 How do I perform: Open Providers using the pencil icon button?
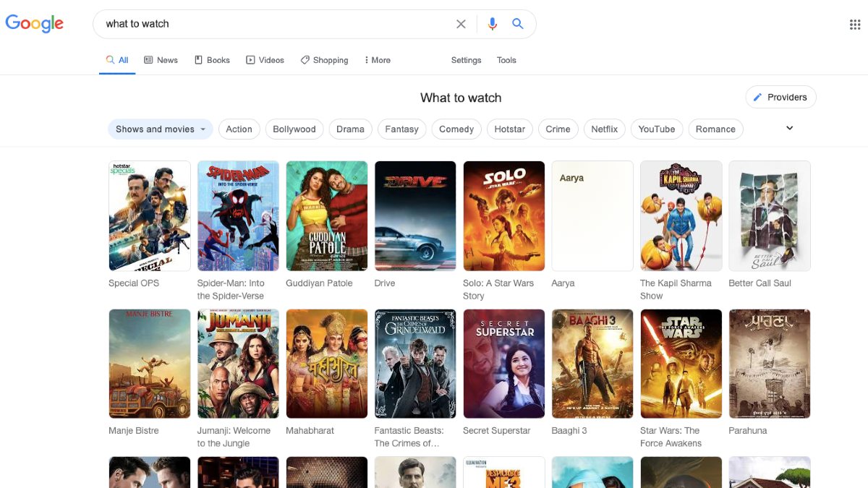point(780,96)
